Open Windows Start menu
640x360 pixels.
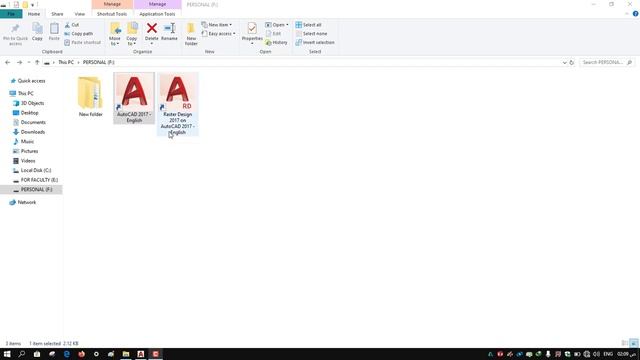tap(7, 354)
